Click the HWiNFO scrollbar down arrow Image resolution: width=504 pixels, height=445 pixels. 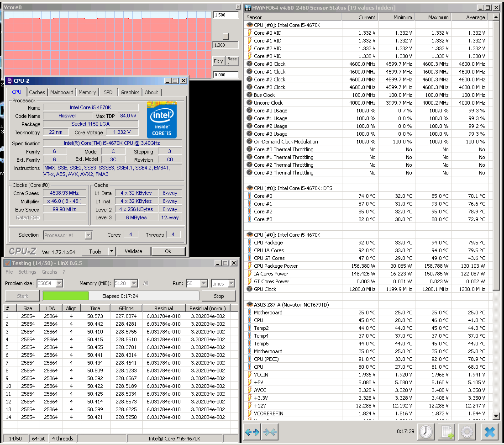[496, 416]
